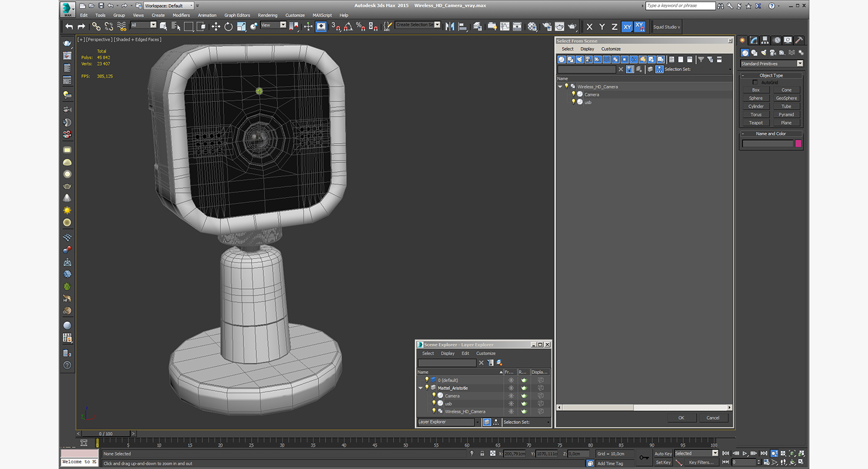Open Render Setup from the toolbar
The height and width of the screenshot is (469, 868).
point(547,26)
